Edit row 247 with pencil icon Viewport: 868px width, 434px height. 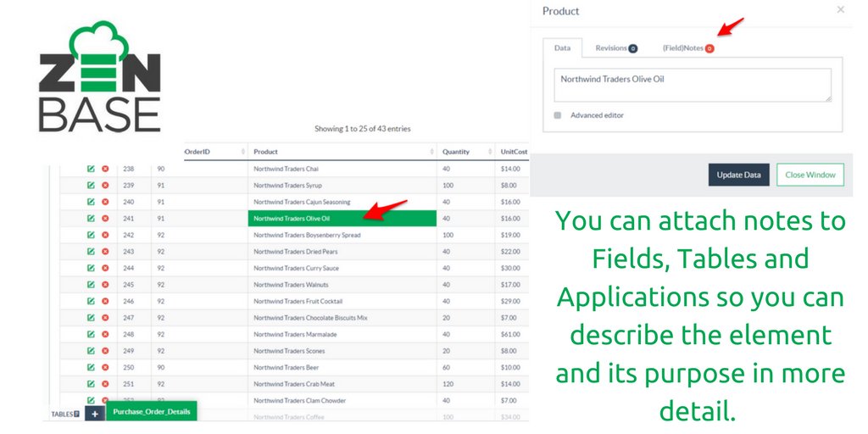tap(92, 319)
